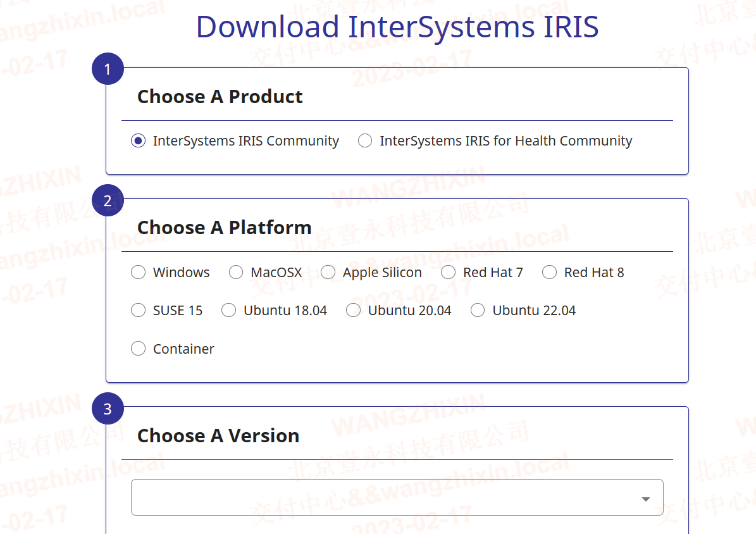Viewport: 756px width, 534px height.
Task: Choose Ubuntu 22.04 as the platform
Action: click(x=478, y=310)
